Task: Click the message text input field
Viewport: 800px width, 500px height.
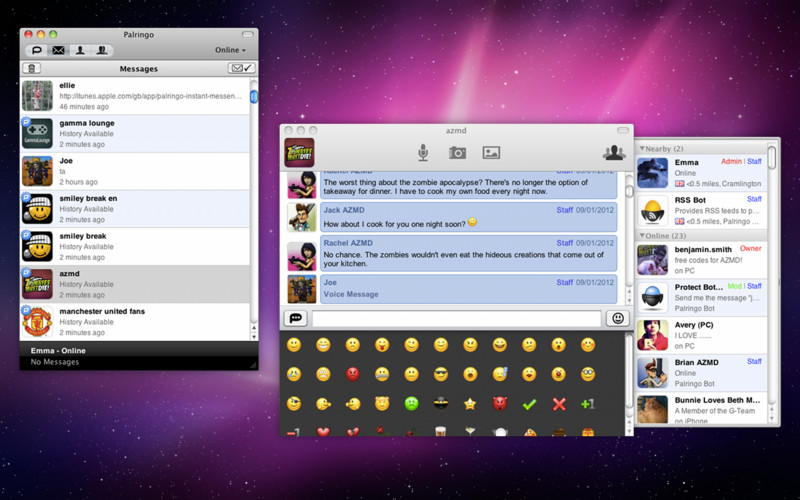Action: coord(457,319)
